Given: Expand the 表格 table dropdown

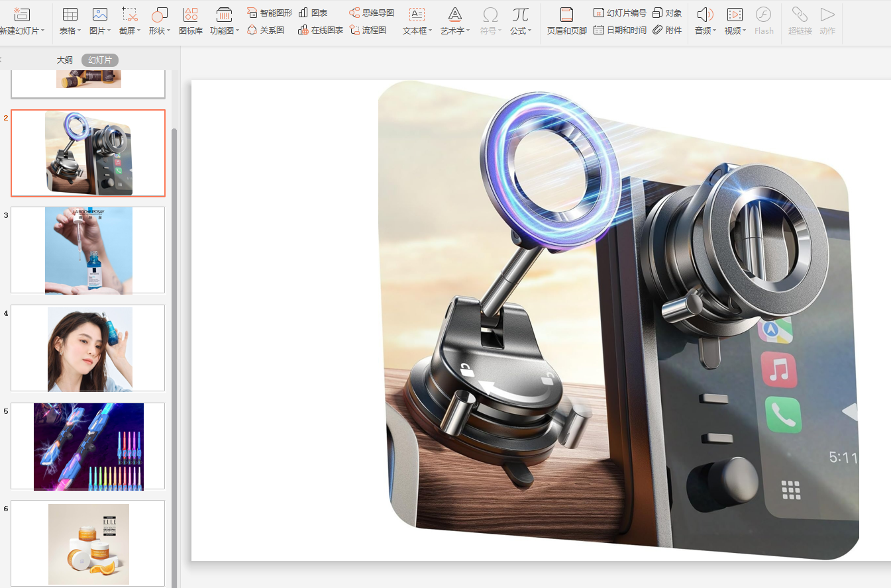Looking at the screenshot, I should pyautogui.click(x=70, y=30).
